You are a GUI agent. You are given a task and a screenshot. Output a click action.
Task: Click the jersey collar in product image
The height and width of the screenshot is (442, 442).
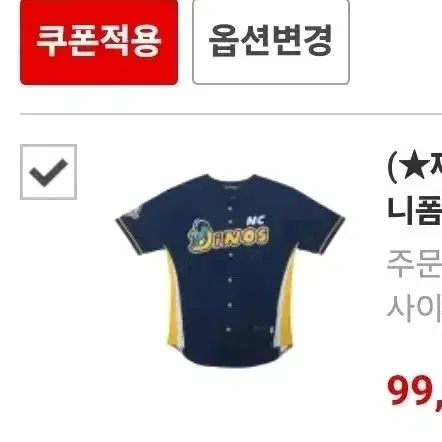click(x=231, y=182)
